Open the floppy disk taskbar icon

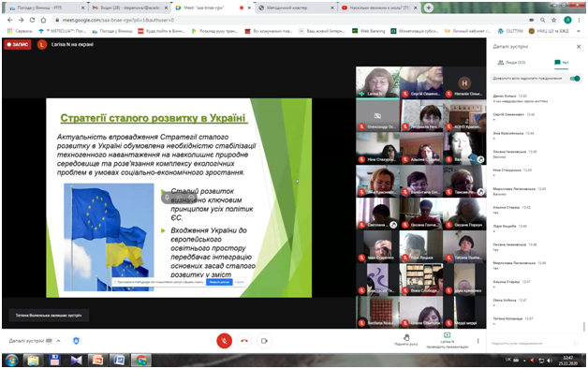click(x=54, y=361)
